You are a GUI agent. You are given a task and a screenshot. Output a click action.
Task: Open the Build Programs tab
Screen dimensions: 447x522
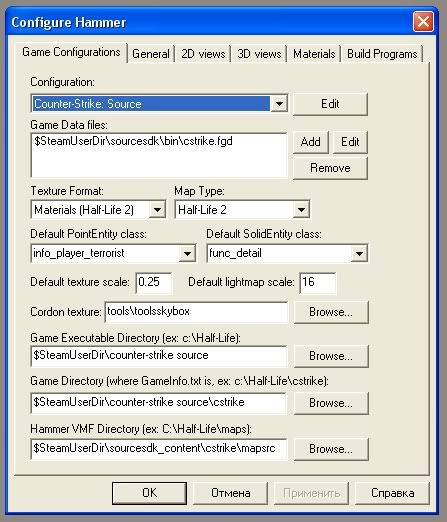click(382, 54)
